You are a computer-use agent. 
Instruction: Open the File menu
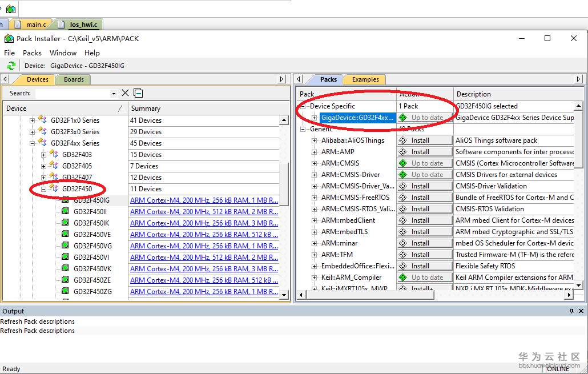click(9, 53)
